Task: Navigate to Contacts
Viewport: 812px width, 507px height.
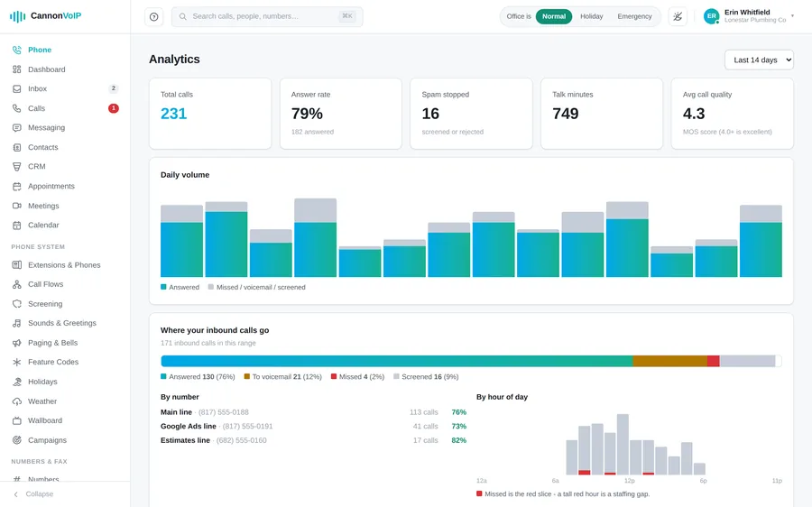Action: click(65, 147)
